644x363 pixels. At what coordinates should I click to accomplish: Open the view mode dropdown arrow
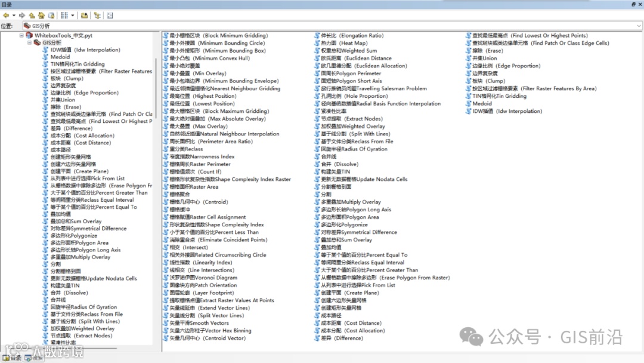pos(73,16)
